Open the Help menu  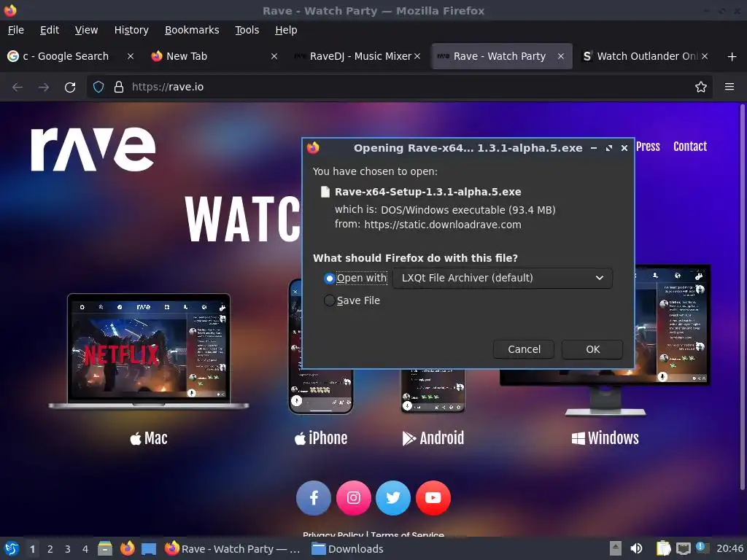coord(286,30)
